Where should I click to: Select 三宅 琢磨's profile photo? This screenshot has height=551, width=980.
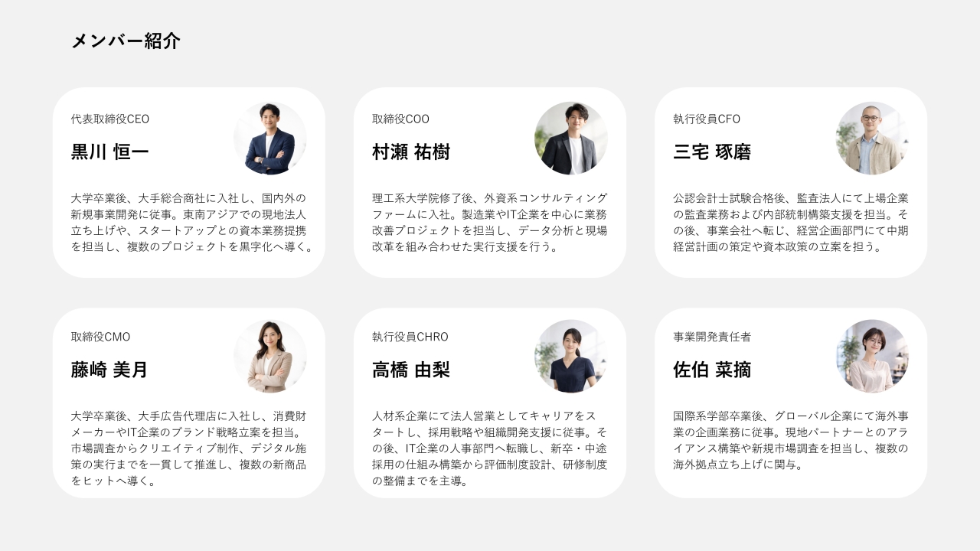(872, 139)
